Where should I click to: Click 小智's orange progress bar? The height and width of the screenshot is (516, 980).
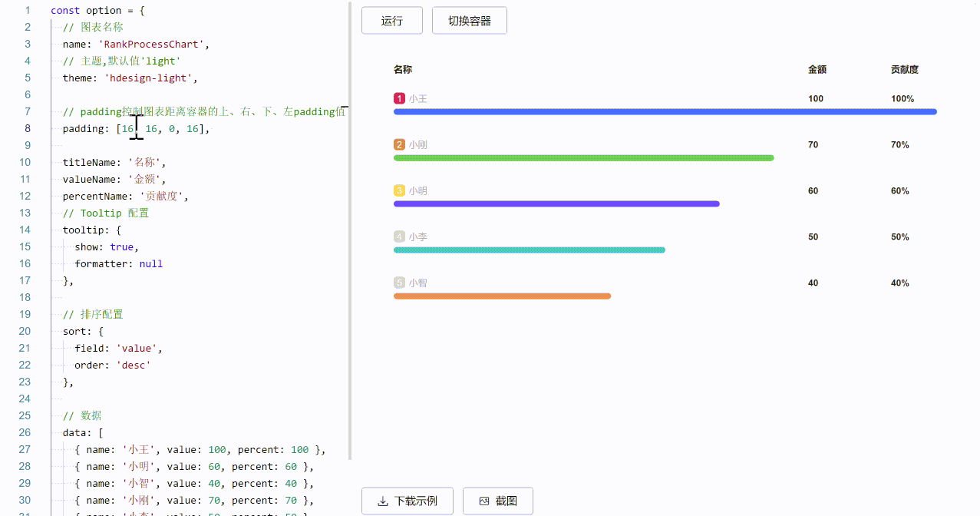pyautogui.click(x=502, y=296)
